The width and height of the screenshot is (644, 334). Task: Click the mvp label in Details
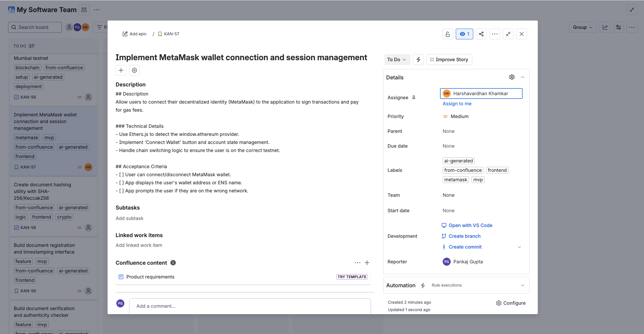pos(478,180)
